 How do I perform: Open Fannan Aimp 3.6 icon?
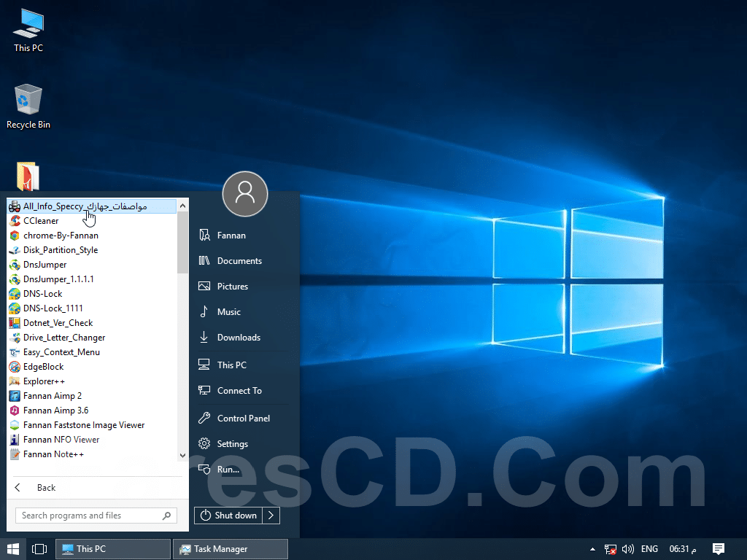[15, 411]
